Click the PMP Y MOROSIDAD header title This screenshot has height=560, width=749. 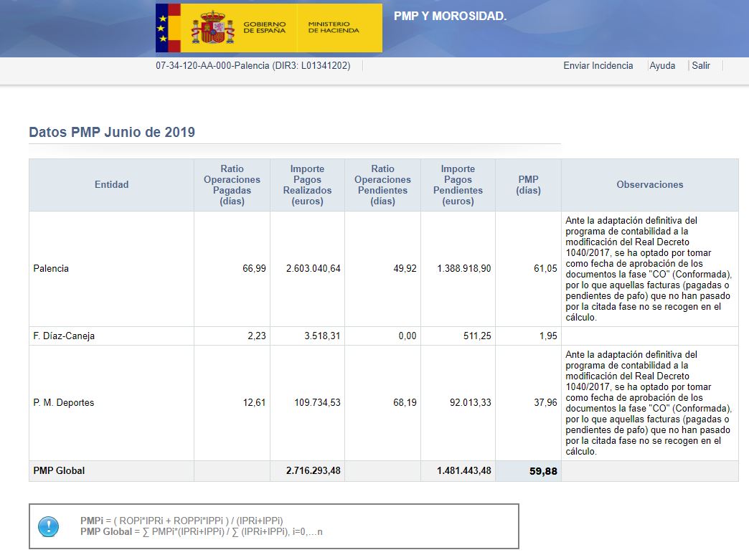[450, 16]
